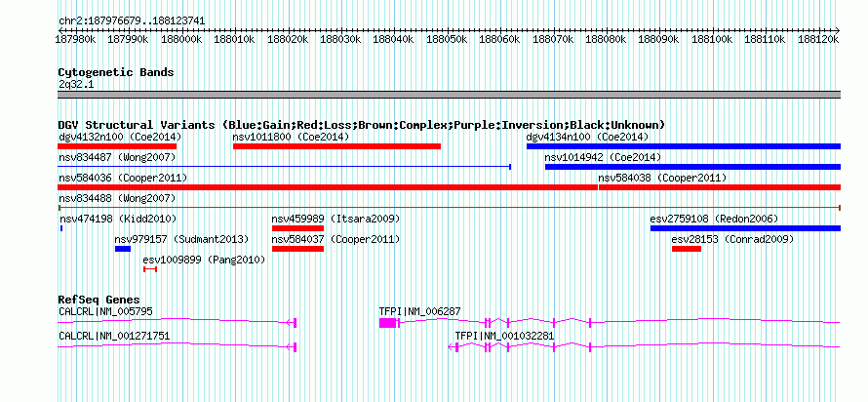
Task: Click the esv2759108 (Redon2006) label
Action: click(714, 219)
